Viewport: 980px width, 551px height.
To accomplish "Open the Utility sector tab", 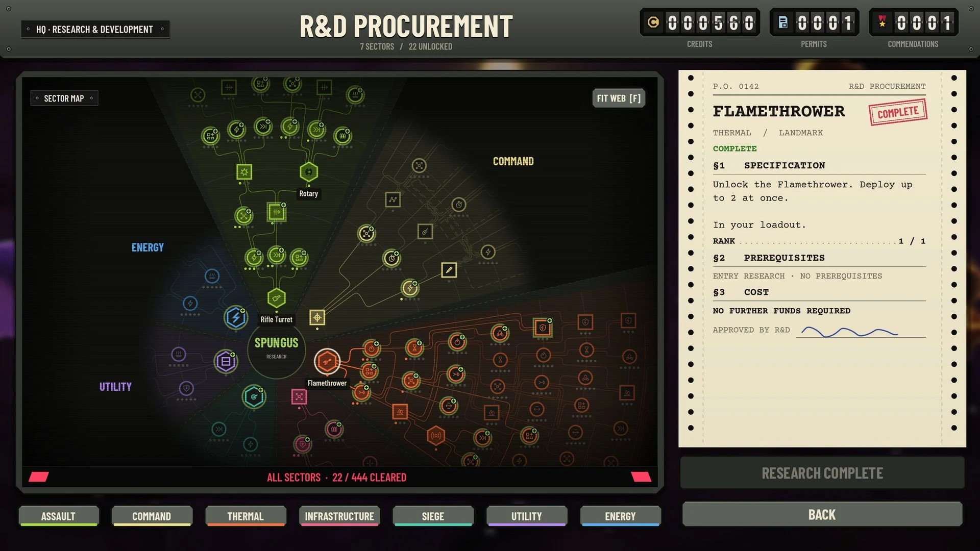I will pos(527,516).
